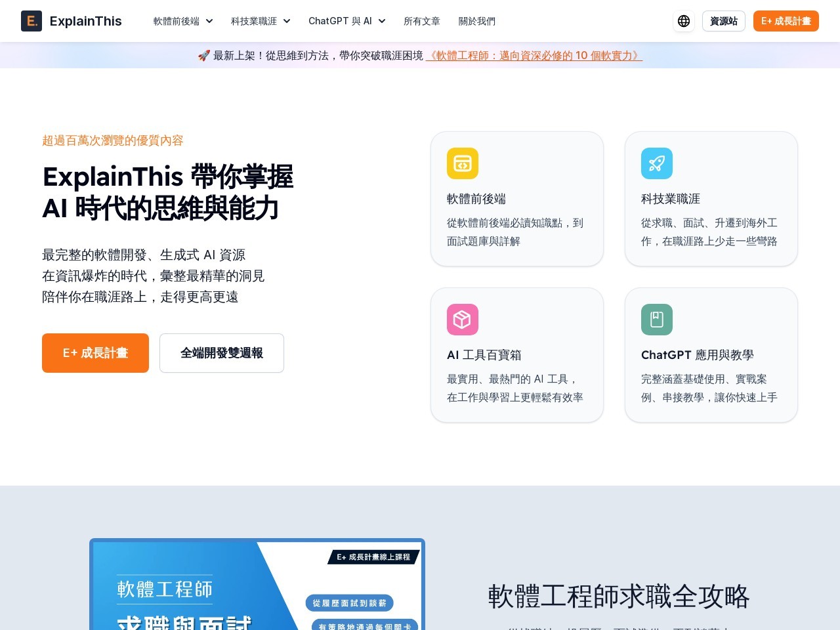Click the blue rocket icon
The image size is (840, 630).
click(657, 163)
